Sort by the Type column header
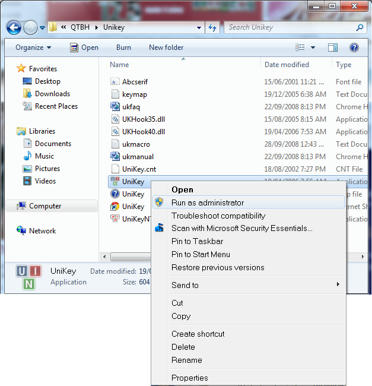 click(x=343, y=65)
